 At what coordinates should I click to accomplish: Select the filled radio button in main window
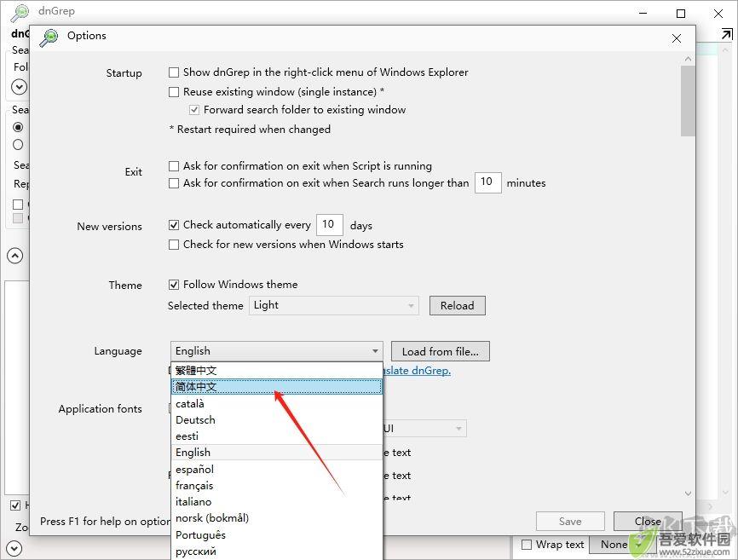tap(18, 127)
